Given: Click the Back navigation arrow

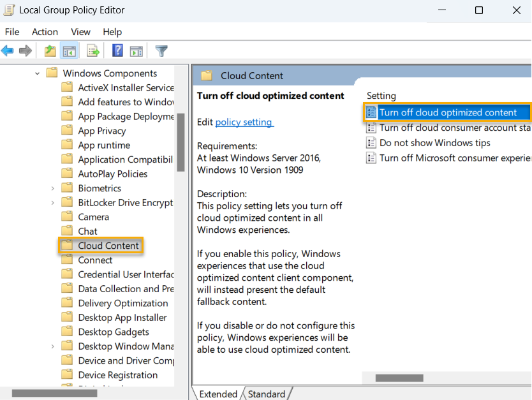Looking at the screenshot, I should [8, 50].
